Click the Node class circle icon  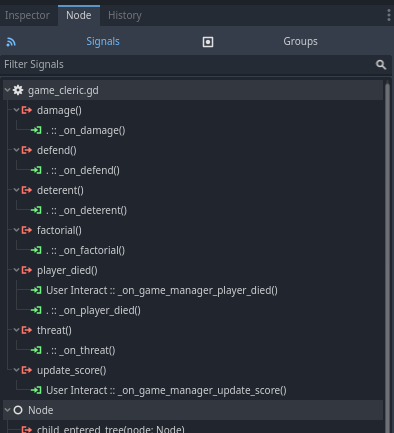pos(18,410)
